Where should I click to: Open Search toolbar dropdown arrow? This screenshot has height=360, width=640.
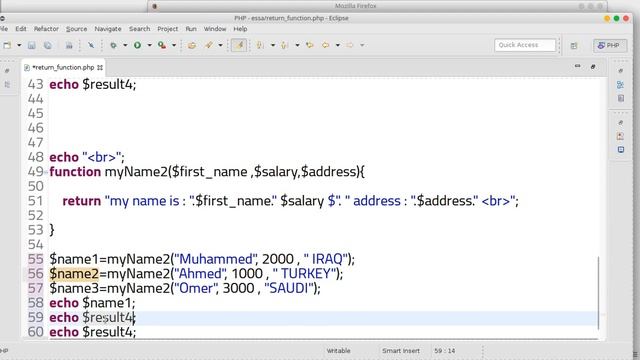pyautogui.click(x=220, y=45)
